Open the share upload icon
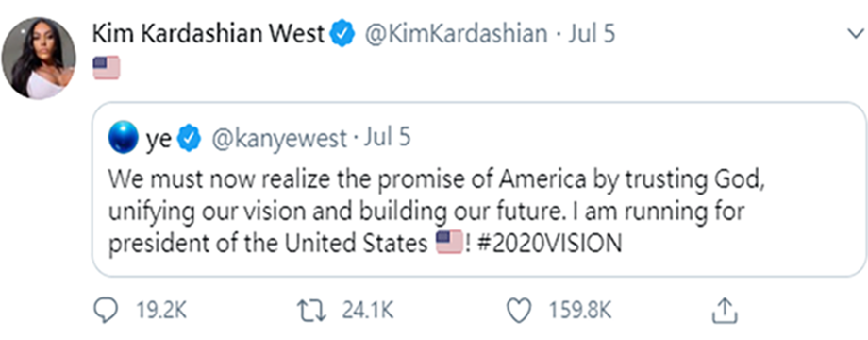The width and height of the screenshot is (868, 340). coord(725,312)
